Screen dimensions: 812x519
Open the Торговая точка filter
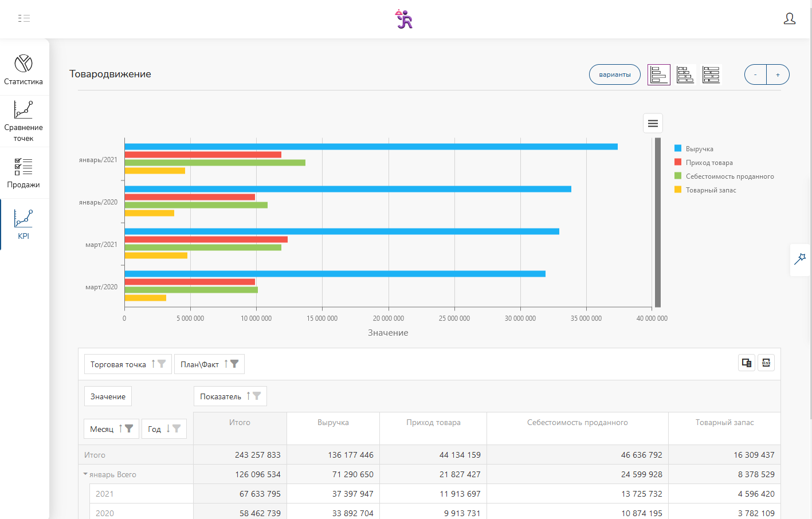pyautogui.click(x=162, y=364)
